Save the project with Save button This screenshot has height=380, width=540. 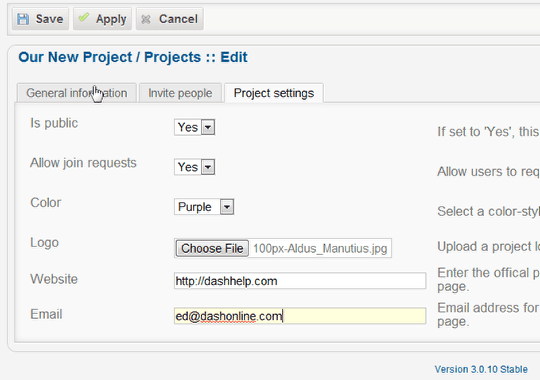(40, 19)
